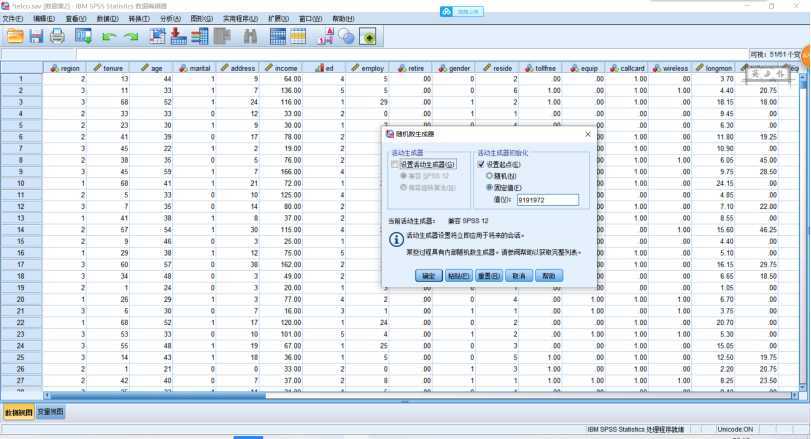811x439 pixels.
Task: Click the yellow-banded grid Select Cases icon
Action: click(298, 36)
